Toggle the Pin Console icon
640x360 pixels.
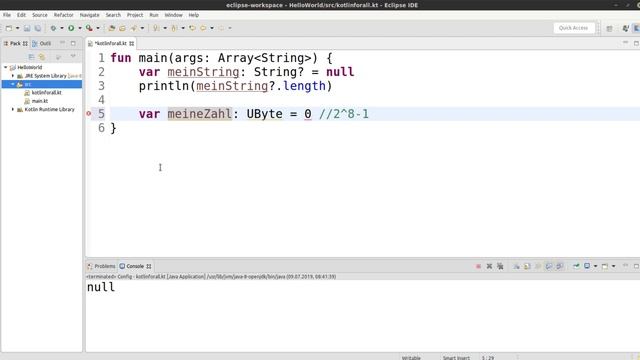pyautogui.click(x=576, y=267)
